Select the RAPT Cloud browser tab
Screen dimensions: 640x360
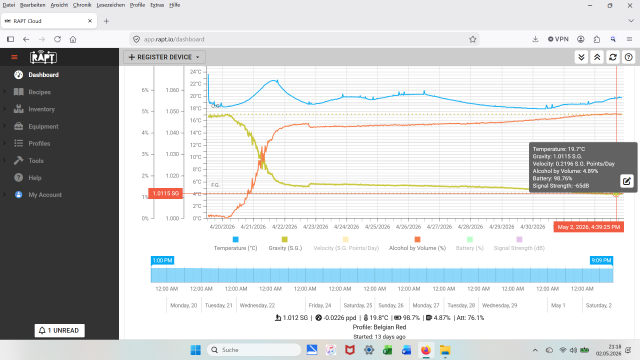click(x=49, y=21)
